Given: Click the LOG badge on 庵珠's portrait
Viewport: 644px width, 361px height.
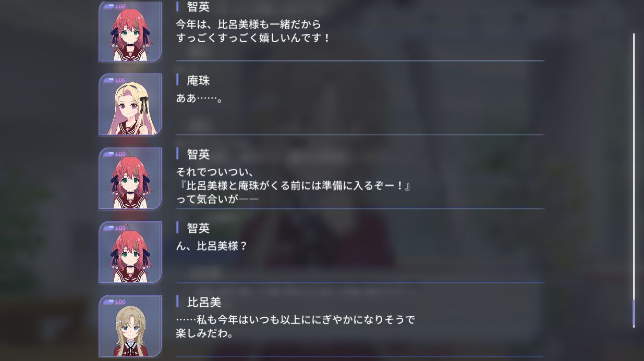Looking at the screenshot, I should coord(115,81).
